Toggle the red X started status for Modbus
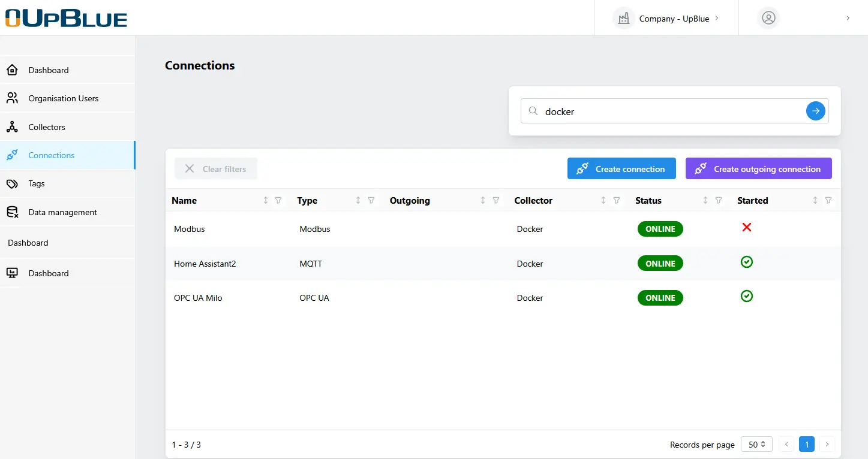This screenshot has height=459, width=868. tap(747, 227)
